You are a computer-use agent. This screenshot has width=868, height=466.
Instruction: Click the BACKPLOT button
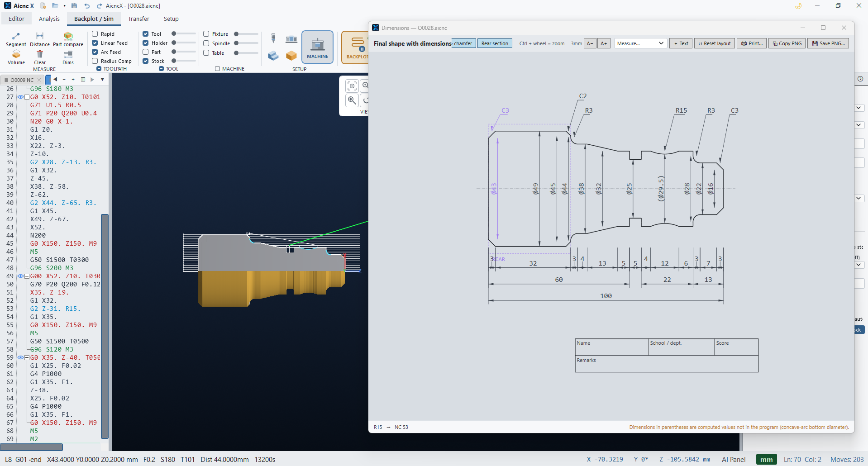coord(356,47)
